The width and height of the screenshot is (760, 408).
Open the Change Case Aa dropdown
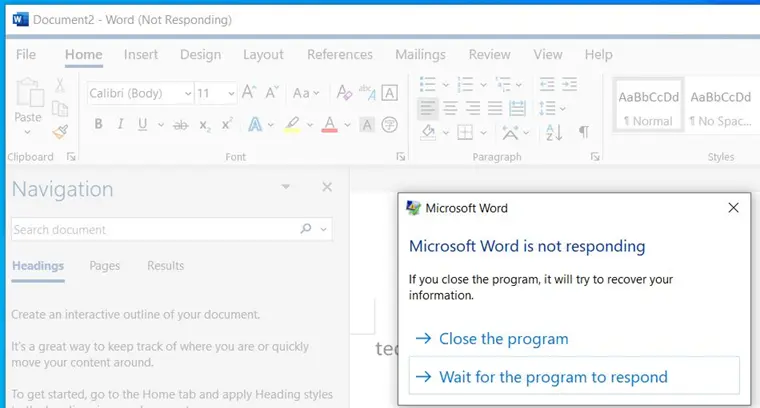click(x=306, y=93)
